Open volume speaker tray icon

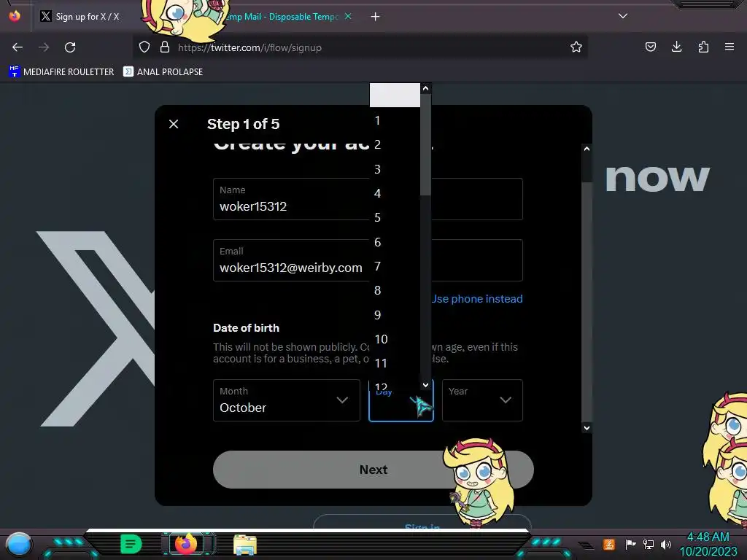[666, 544]
